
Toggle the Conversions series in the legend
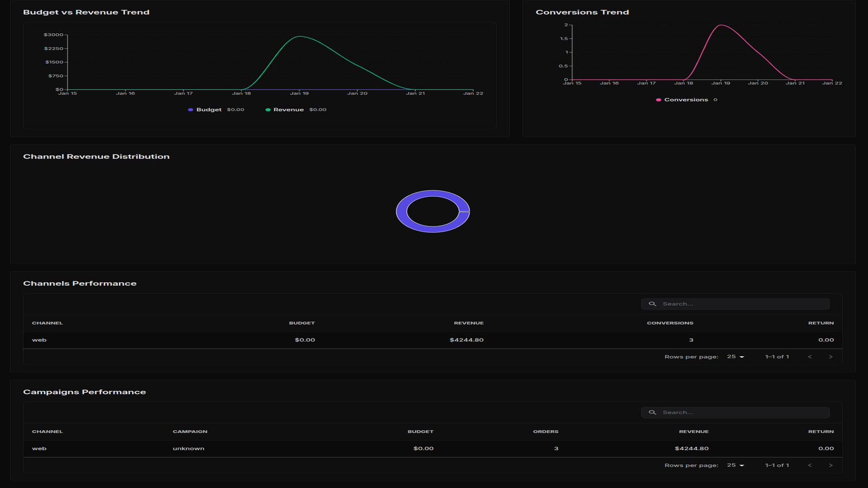[686, 99]
